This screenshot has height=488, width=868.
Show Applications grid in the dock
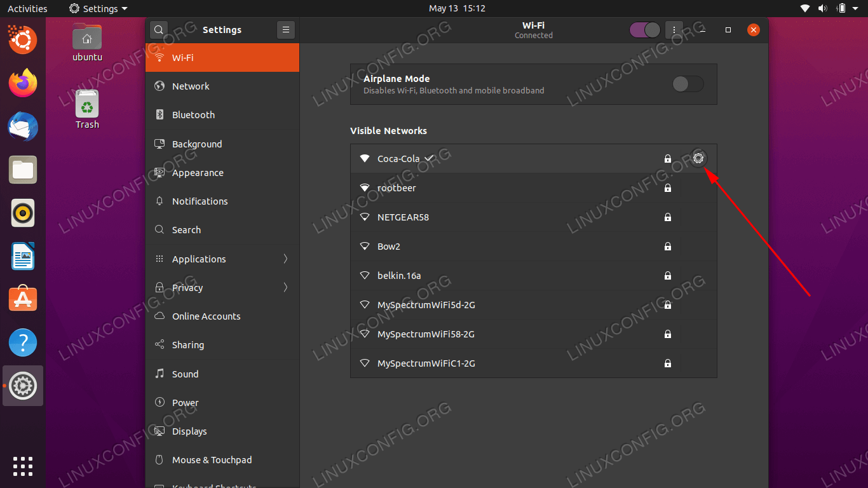click(x=23, y=466)
